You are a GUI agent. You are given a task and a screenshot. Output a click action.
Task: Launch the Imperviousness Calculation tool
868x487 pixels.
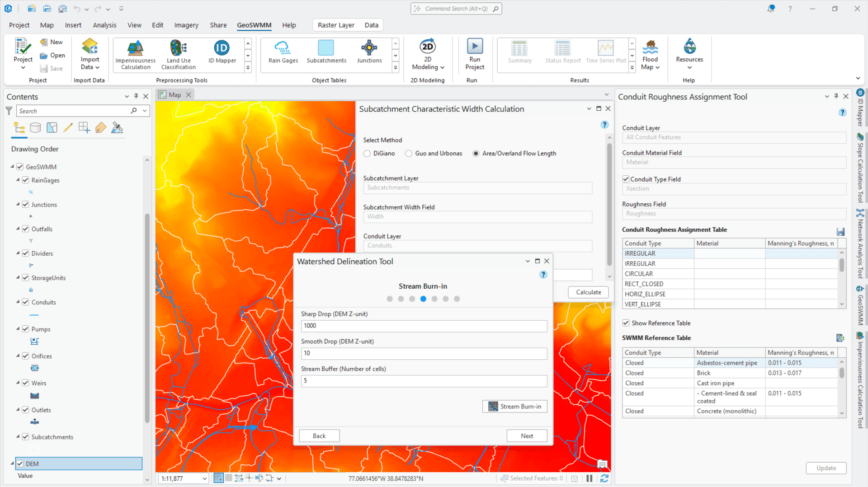click(x=135, y=53)
